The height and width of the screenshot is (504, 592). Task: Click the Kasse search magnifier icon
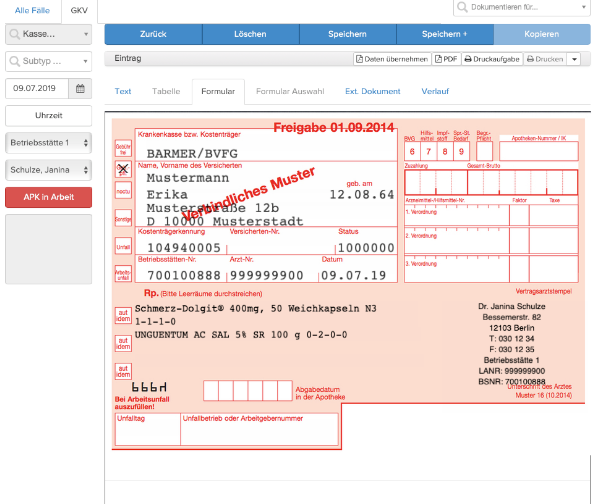point(14,34)
